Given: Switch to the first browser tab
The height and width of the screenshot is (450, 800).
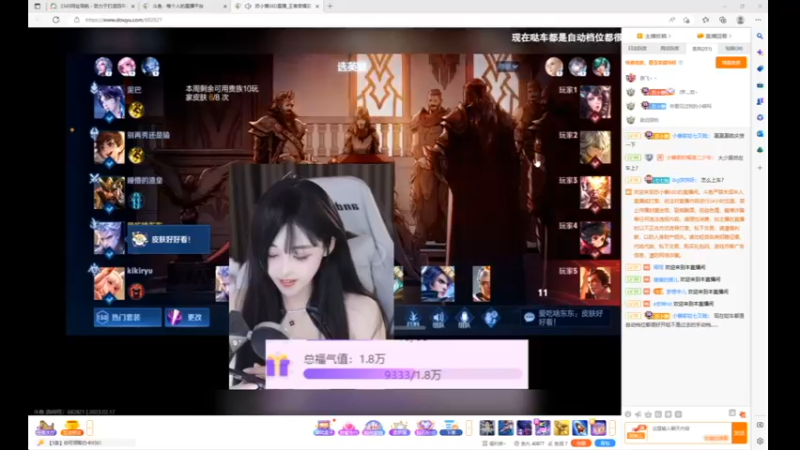Looking at the screenshot, I should click(92, 6).
